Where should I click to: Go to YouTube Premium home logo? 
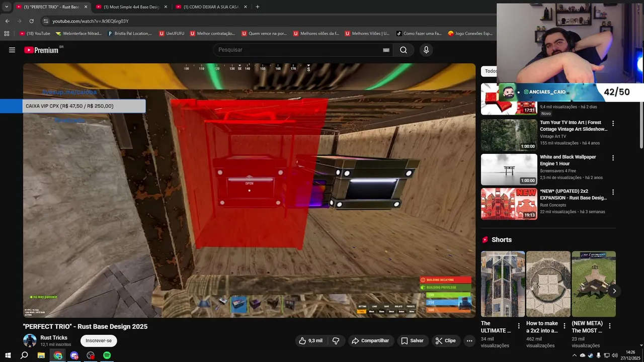pyautogui.click(x=41, y=50)
